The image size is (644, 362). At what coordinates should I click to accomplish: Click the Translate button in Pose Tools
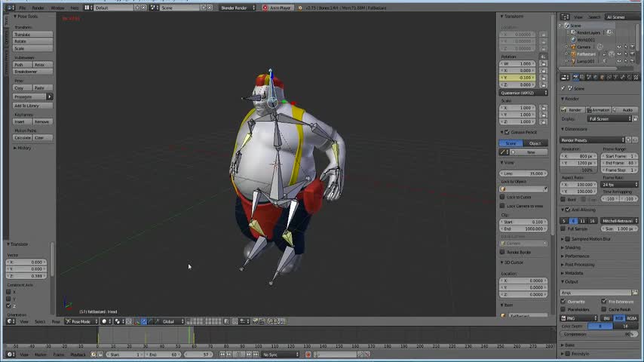(32, 35)
